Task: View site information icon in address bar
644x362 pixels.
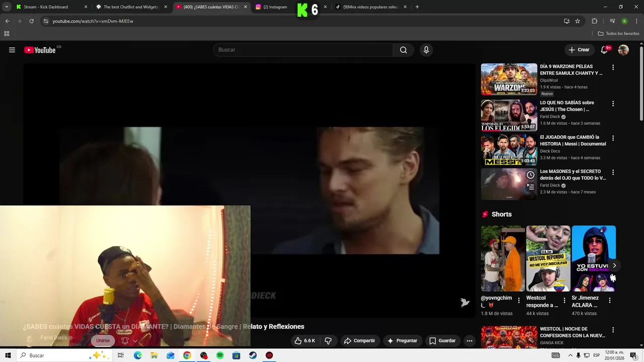Action: [x=46, y=21]
